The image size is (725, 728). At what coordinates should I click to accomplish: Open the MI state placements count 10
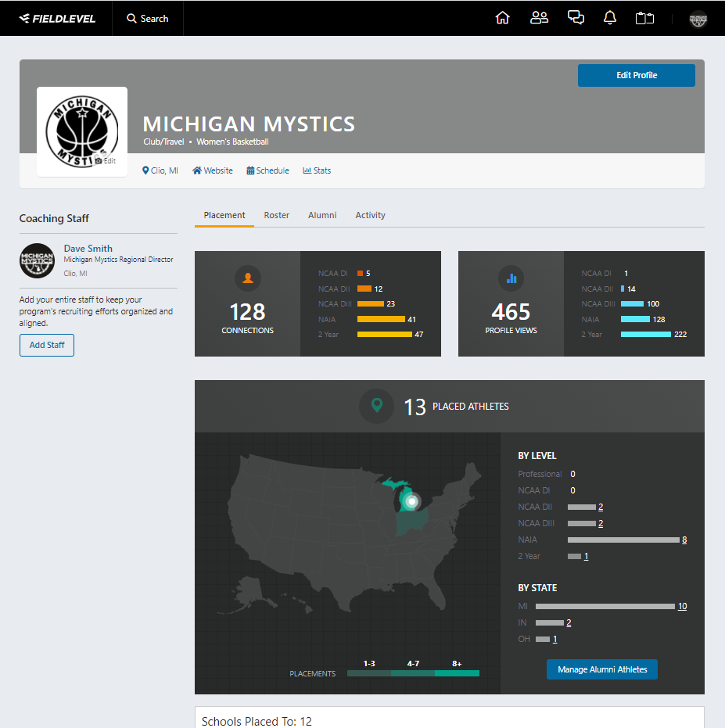click(x=682, y=606)
